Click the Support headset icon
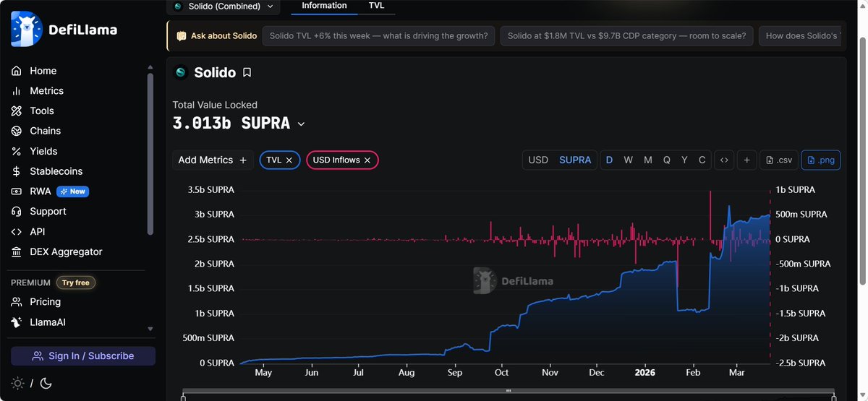Viewport: 868px width, 401px height. 17,212
